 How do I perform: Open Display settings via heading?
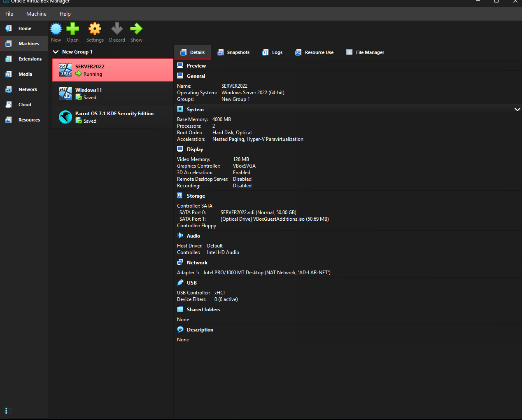coord(195,149)
